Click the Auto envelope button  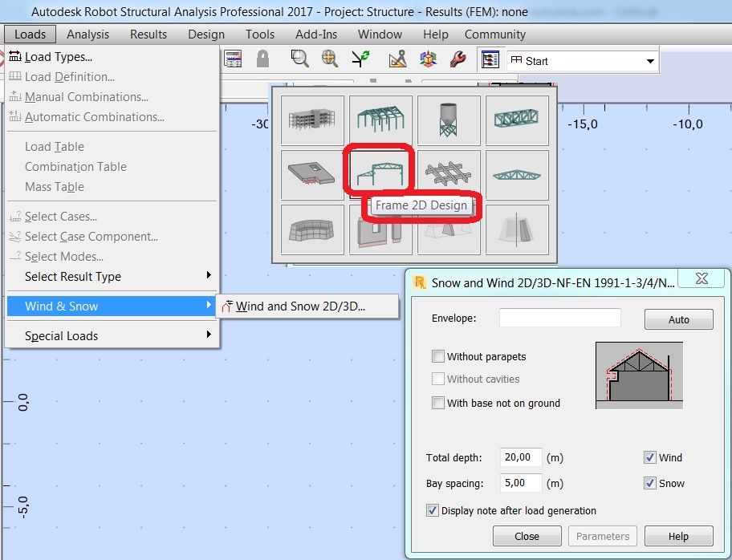coord(679,319)
